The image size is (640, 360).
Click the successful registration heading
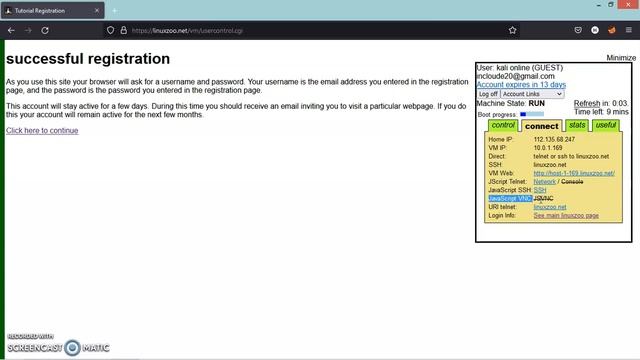[x=88, y=59]
